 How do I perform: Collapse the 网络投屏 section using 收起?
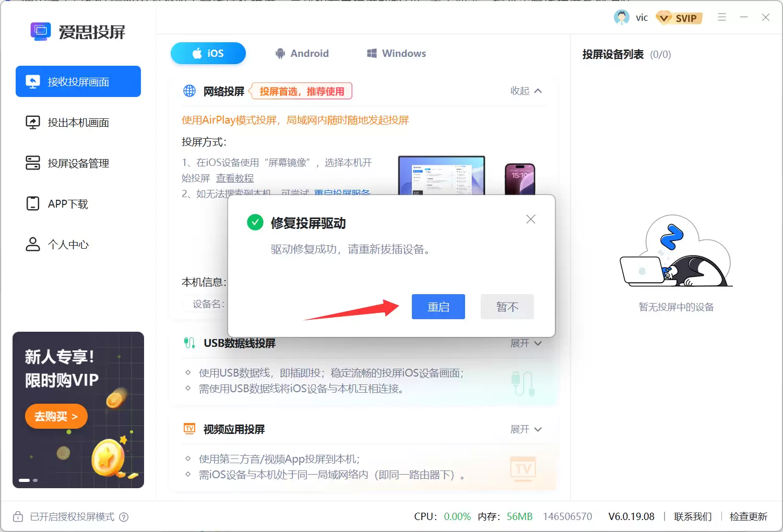point(525,91)
